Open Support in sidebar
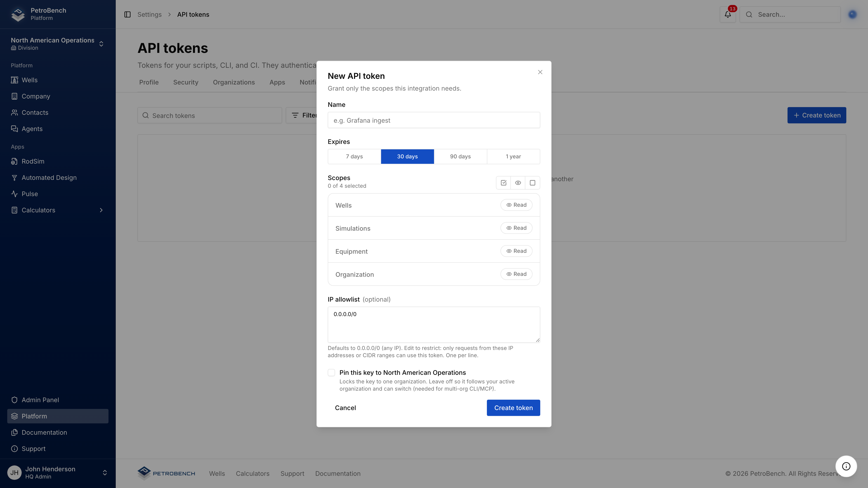The width and height of the screenshot is (868, 488). [58, 449]
